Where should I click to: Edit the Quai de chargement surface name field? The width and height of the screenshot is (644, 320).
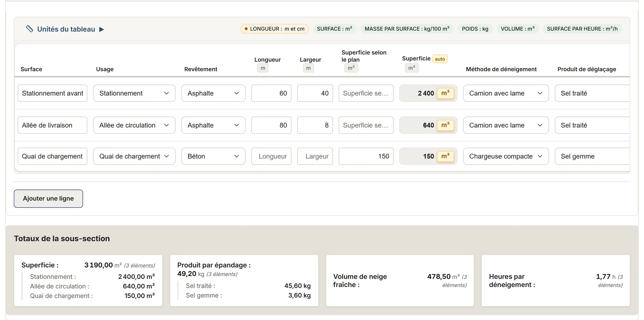click(52, 156)
